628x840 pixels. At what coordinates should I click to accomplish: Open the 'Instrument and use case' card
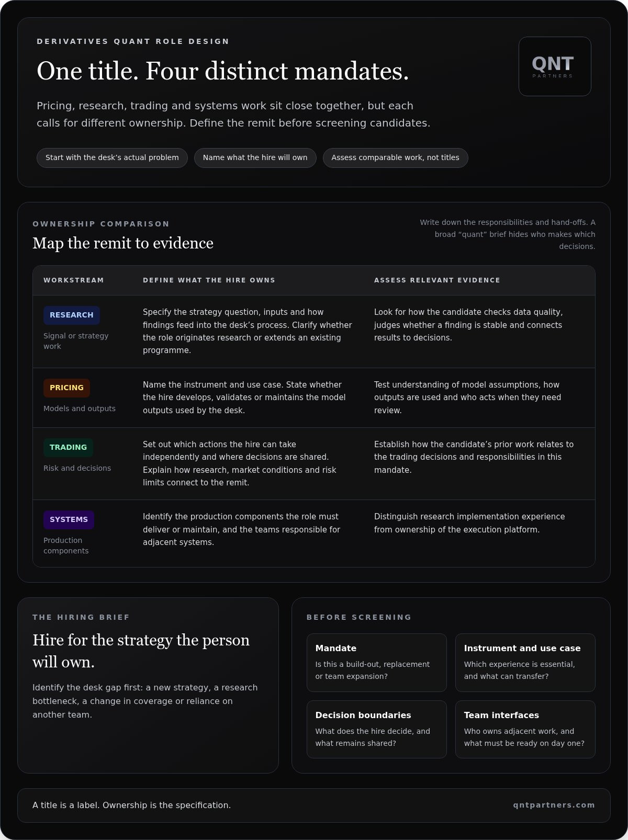tap(525, 663)
